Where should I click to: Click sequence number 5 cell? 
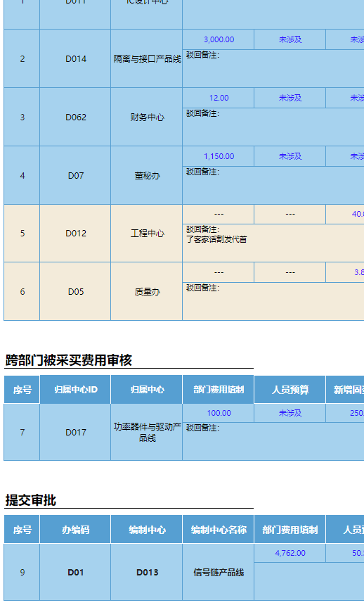22,234
